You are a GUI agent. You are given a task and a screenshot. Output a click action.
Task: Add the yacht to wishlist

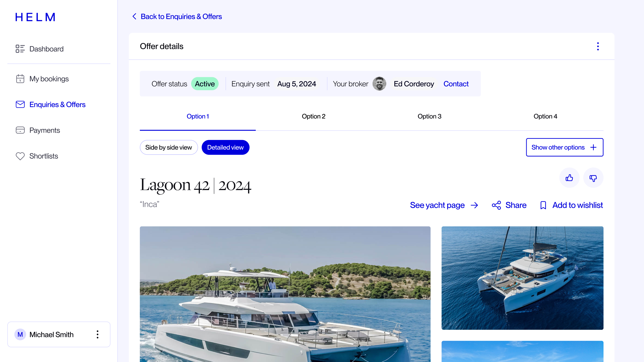click(577, 205)
